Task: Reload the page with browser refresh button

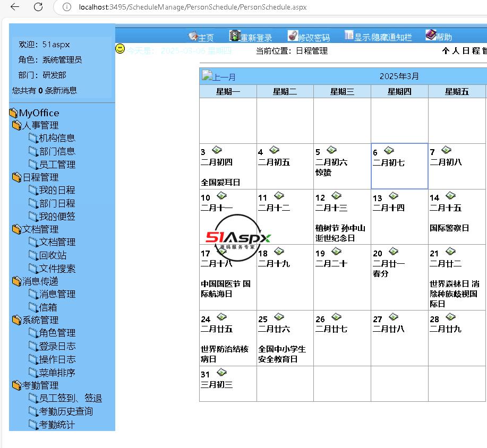Action: (38, 7)
